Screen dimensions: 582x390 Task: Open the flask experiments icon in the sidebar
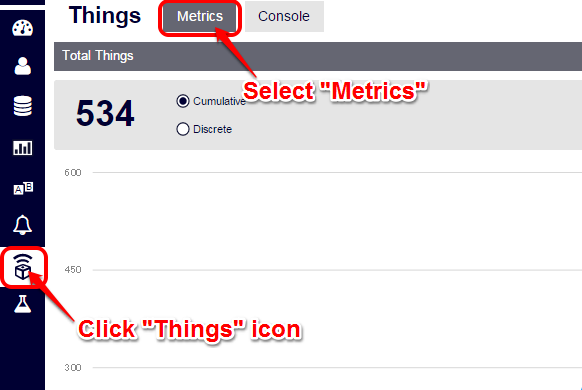tap(23, 304)
